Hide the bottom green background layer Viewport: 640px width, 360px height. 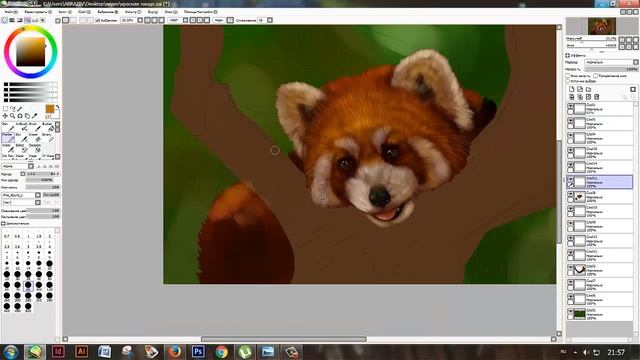point(570,311)
